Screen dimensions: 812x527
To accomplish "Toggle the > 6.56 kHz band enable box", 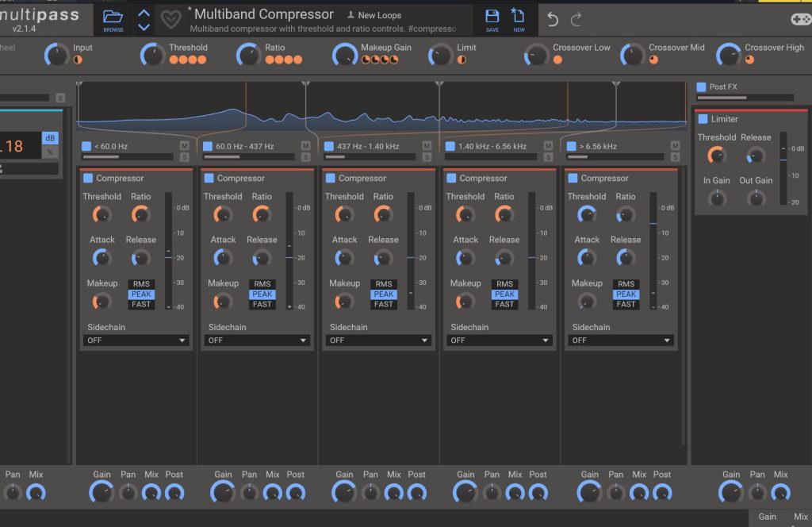I will (x=573, y=146).
